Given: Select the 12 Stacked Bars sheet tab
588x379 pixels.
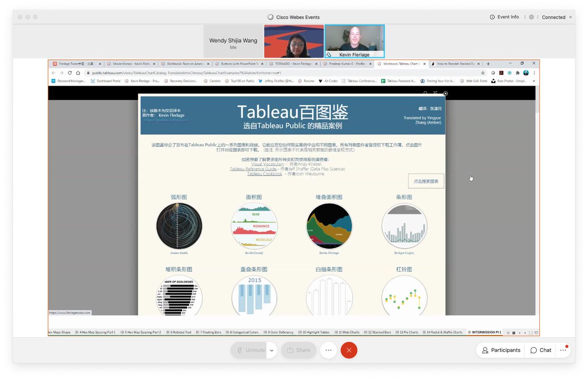Looking at the screenshot, I should pyautogui.click(x=377, y=332).
